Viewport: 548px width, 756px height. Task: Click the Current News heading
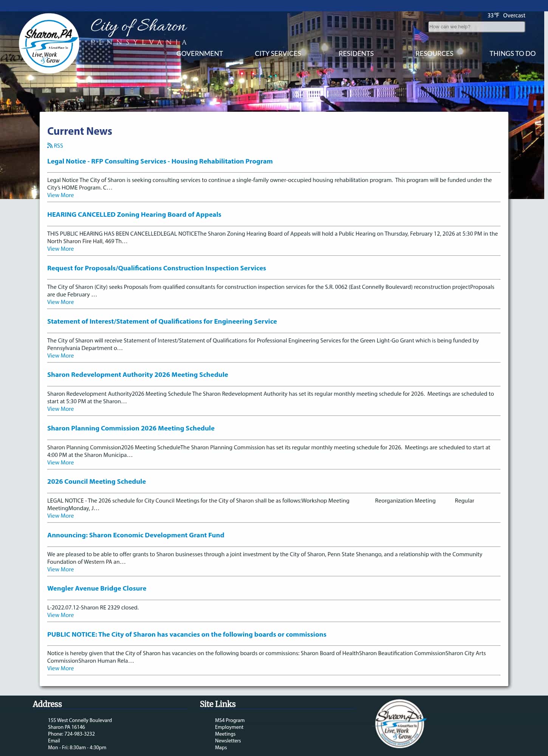pos(80,131)
